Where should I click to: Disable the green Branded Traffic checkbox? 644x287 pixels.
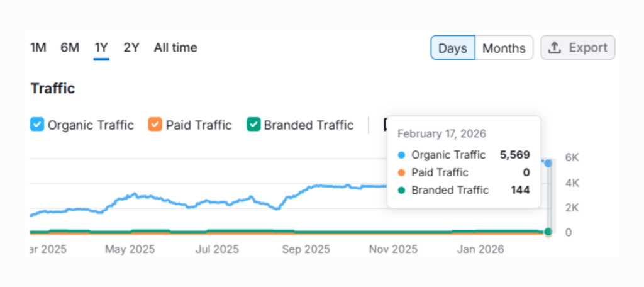tap(253, 125)
